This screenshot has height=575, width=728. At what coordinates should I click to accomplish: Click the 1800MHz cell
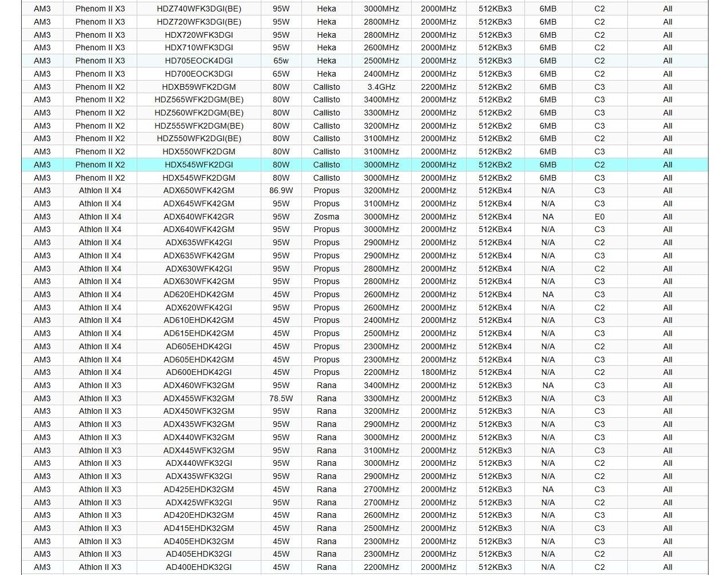pyautogui.click(x=439, y=372)
